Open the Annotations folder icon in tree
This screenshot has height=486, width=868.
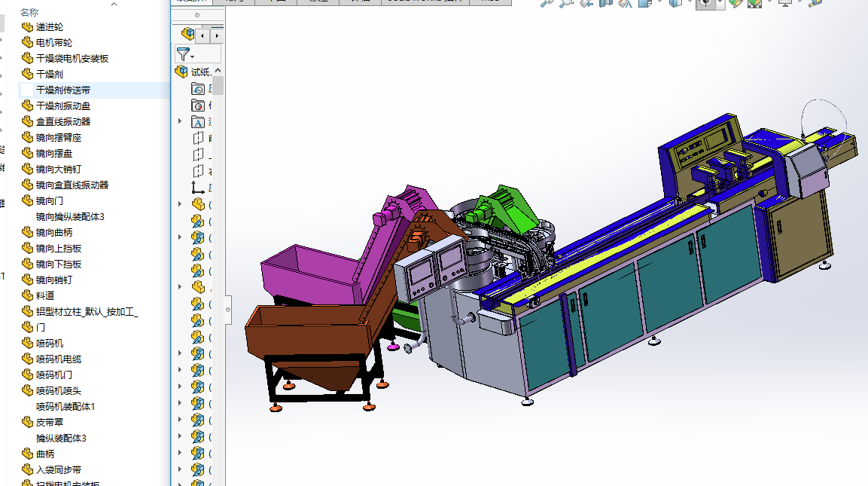coord(198,122)
